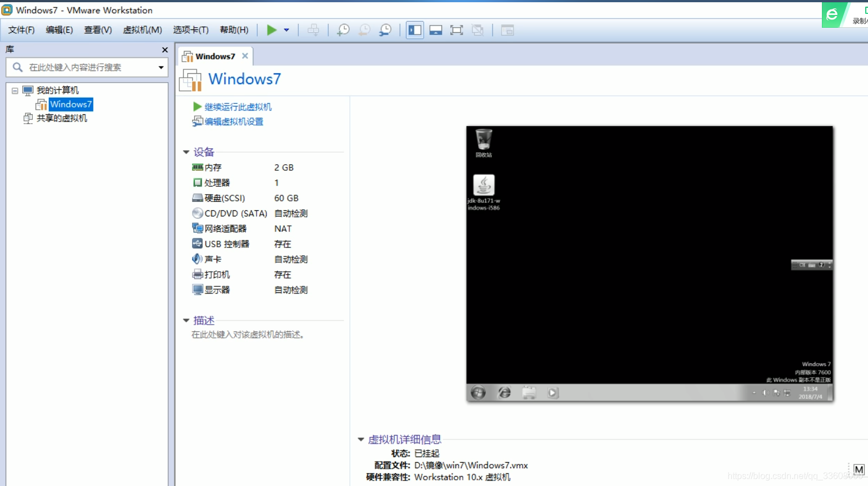Click the NAT network value
Screen dimensions: 868x486
tap(283, 229)
